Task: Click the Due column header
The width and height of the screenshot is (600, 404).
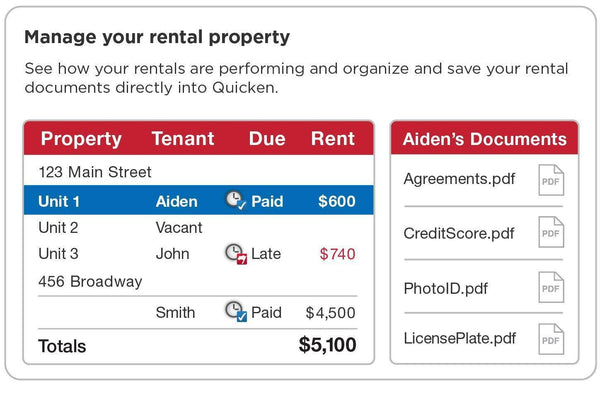Action: click(x=267, y=139)
